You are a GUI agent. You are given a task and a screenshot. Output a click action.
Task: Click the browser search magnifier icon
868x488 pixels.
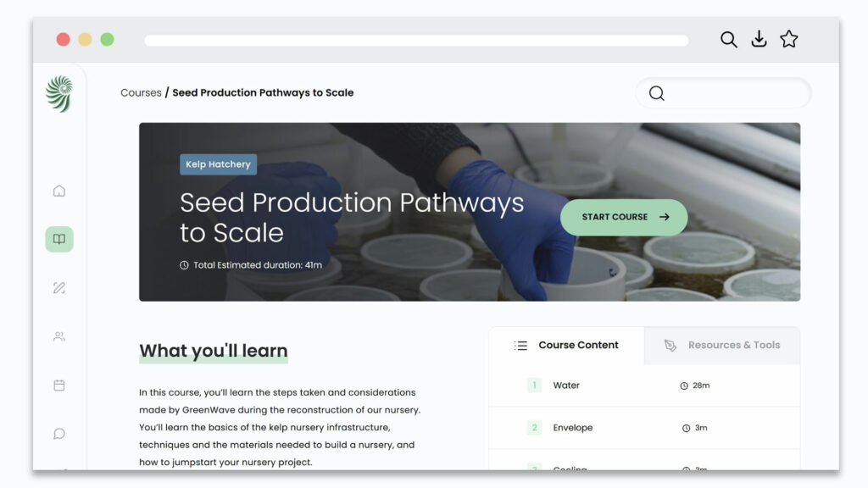pyautogui.click(x=728, y=39)
